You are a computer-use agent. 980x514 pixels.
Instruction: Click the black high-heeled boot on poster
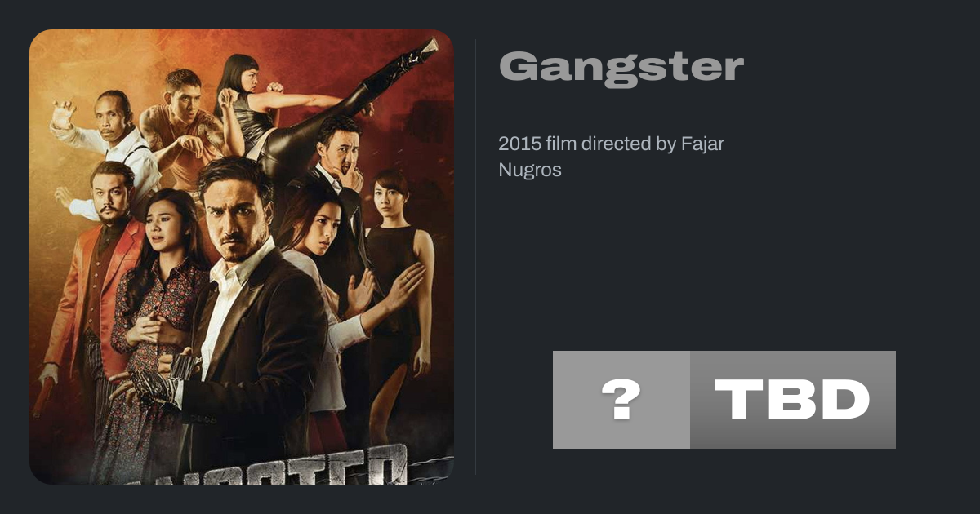coord(400,67)
